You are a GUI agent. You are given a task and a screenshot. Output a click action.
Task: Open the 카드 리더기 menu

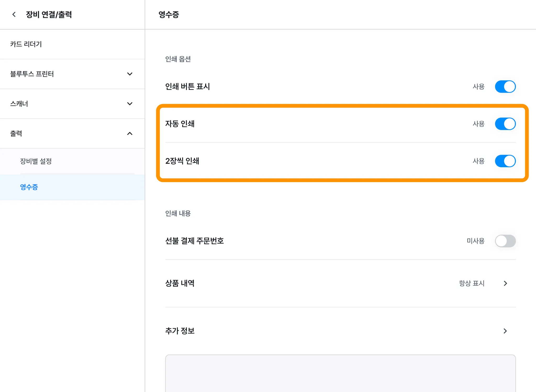26,44
